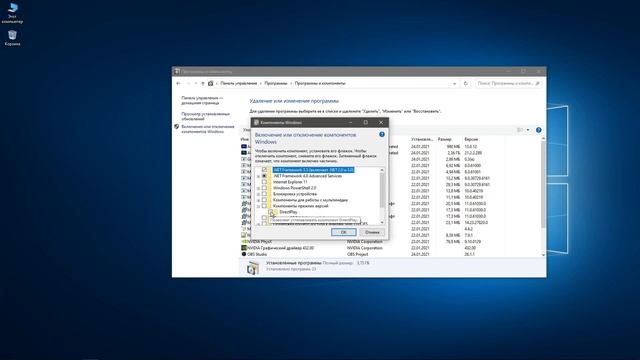Expand 'Компоненты для работы с мультимедиа' node

pos(258,200)
